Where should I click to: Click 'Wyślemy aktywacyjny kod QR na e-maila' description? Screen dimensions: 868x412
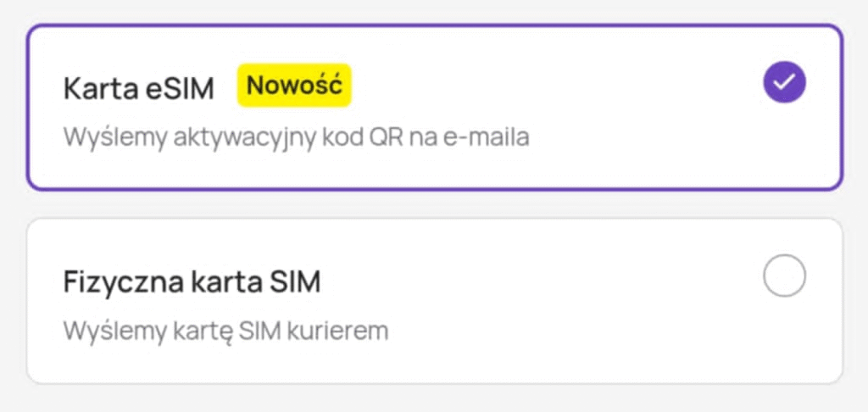pos(296,136)
